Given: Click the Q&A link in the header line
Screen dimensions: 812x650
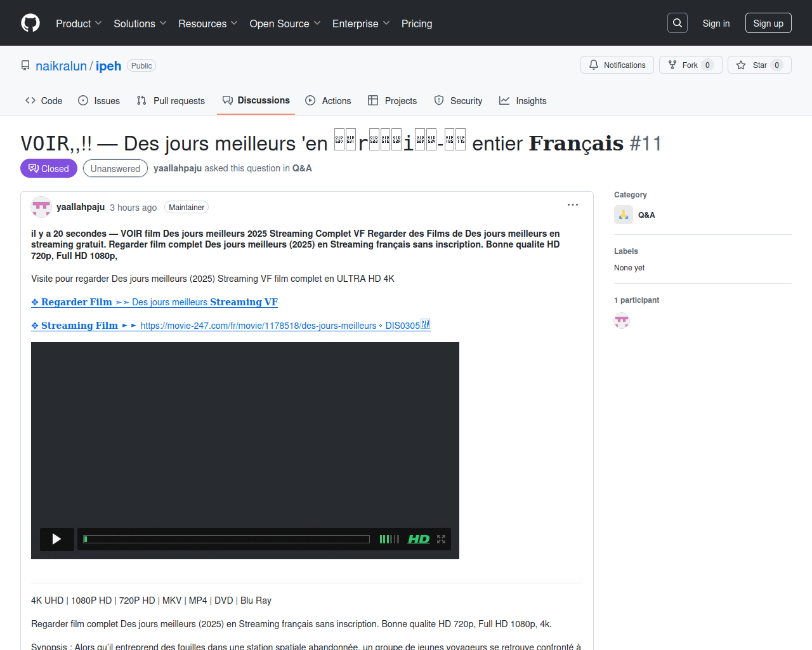Looking at the screenshot, I should click(x=302, y=168).
